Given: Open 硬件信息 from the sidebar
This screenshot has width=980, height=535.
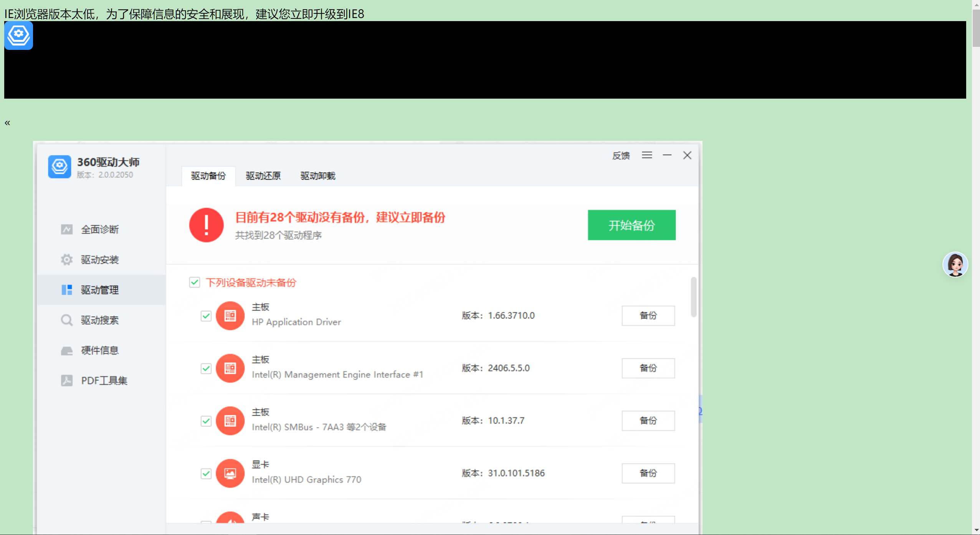Looking at the screenshot, I should (99, 350).
